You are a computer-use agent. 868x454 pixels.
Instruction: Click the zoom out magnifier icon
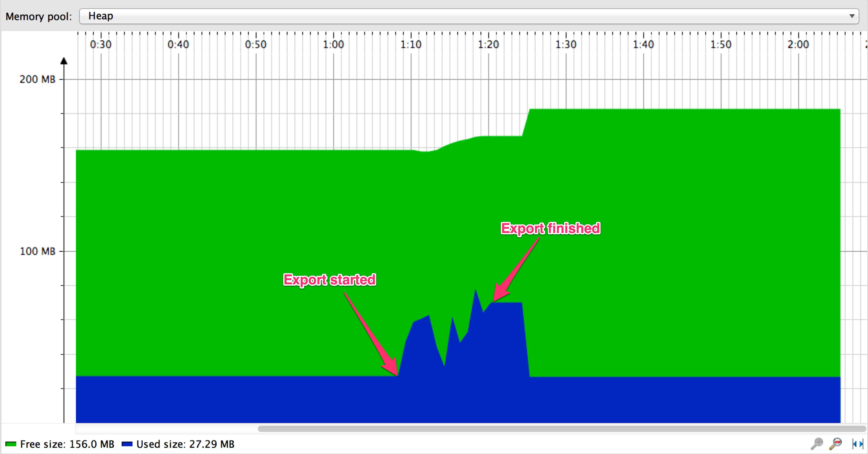pyautogui.click(x=835, y=444)
